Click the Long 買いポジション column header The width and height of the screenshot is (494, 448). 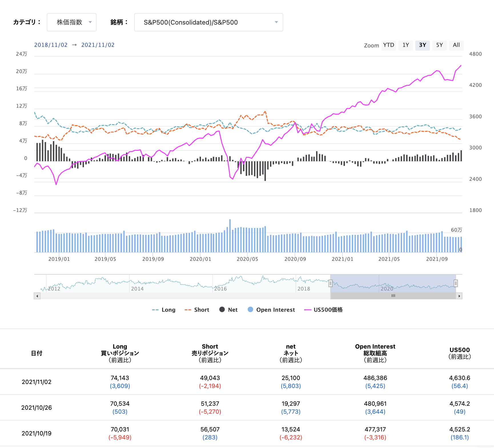[x=120, y=353]
